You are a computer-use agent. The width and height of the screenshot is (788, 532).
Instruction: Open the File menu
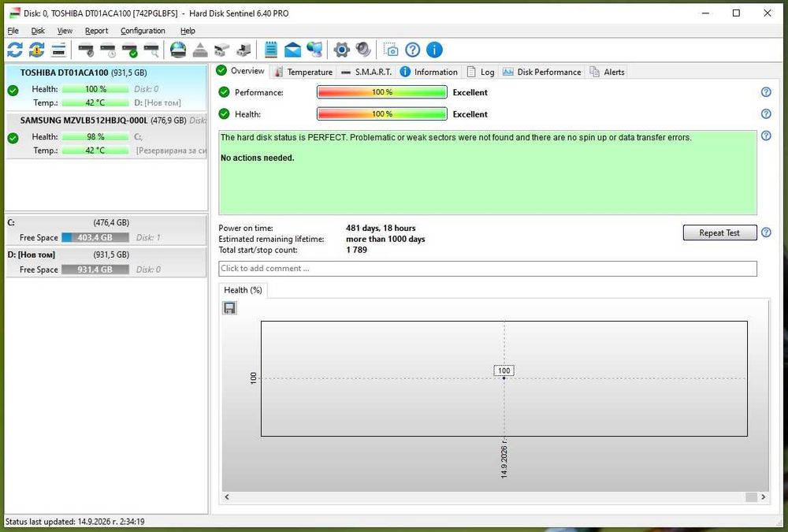pos(13,31)
